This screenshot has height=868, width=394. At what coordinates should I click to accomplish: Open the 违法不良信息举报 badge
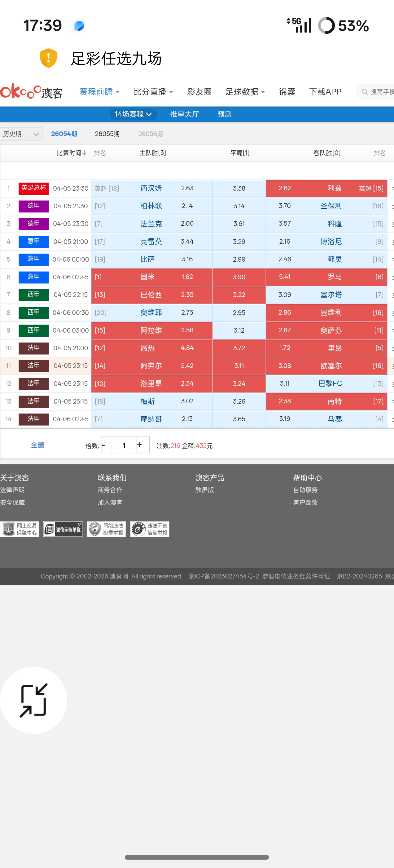150,529
